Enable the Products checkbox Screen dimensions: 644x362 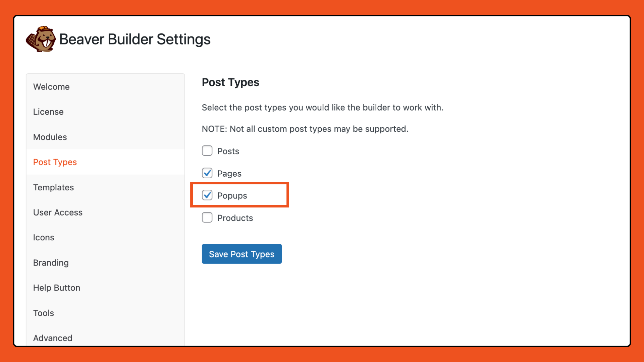[207, 218]
